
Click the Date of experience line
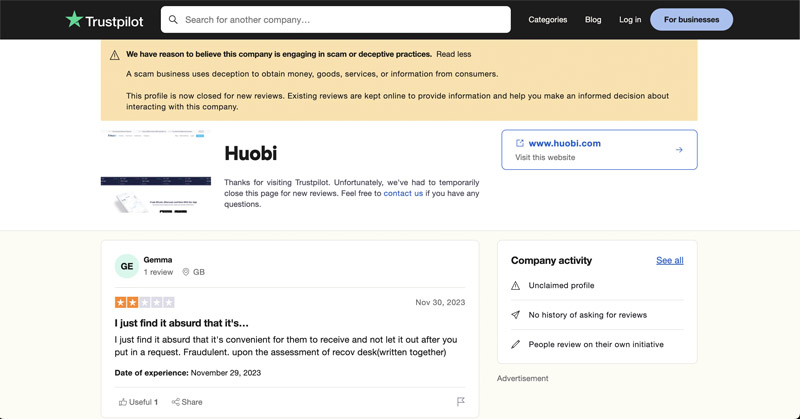pyautogui.click(x=188, y=373)
